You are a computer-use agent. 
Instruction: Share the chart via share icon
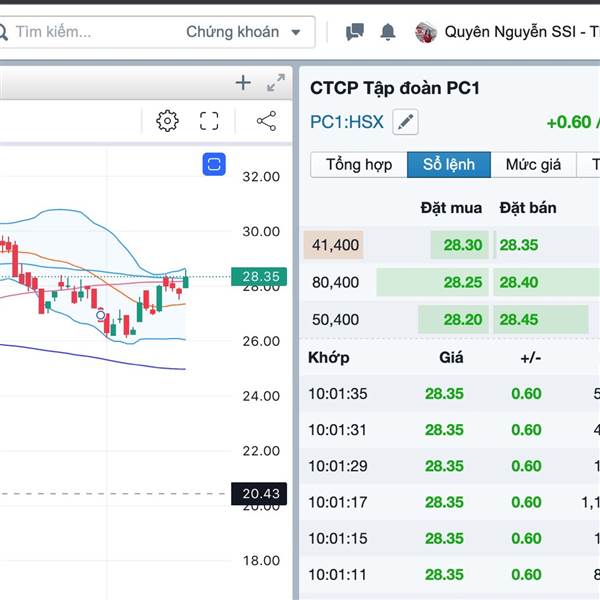tap(266, 121)
